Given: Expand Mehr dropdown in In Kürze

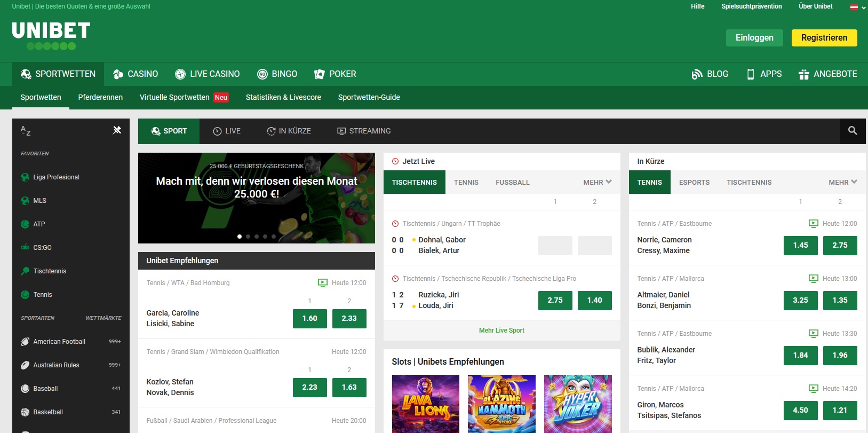Looking at the screenshot, I should (842, 182).
